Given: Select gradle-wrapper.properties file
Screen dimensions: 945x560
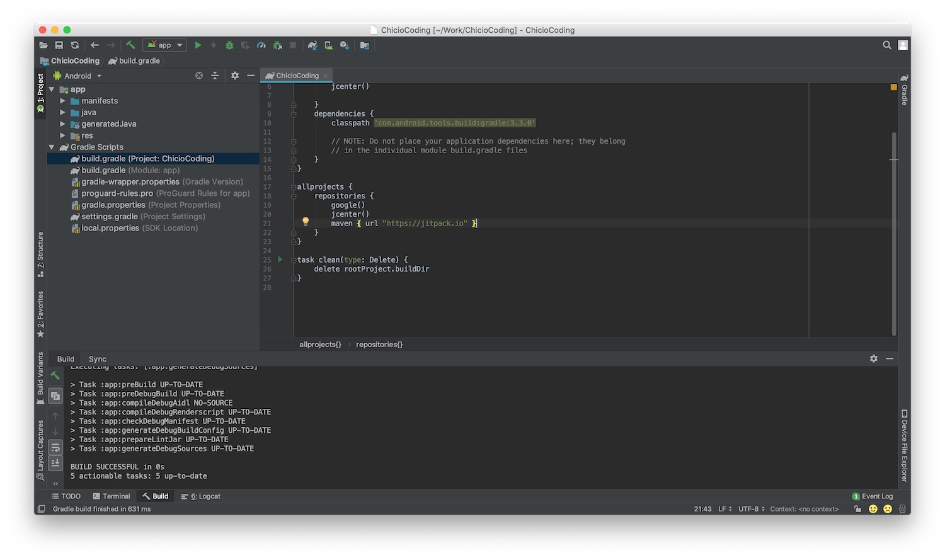Looking at the screenshot, I should [x=153, y=181].
